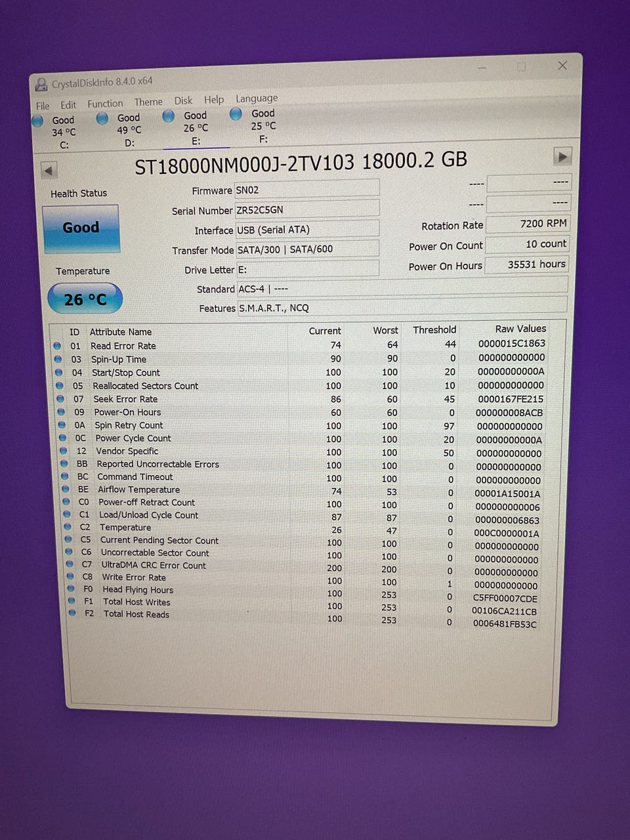
Task: Click status dot for Spin Retry Count
Action: coord(62,425)
